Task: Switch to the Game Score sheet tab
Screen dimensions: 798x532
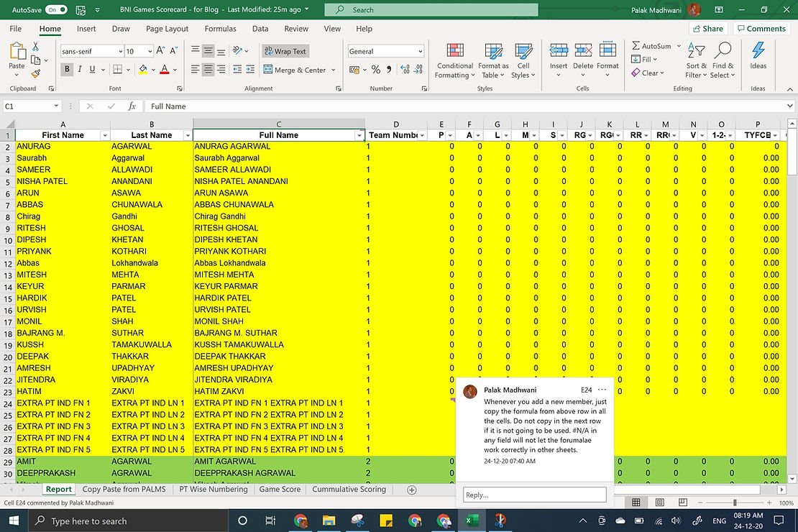Action: (280, 490)
